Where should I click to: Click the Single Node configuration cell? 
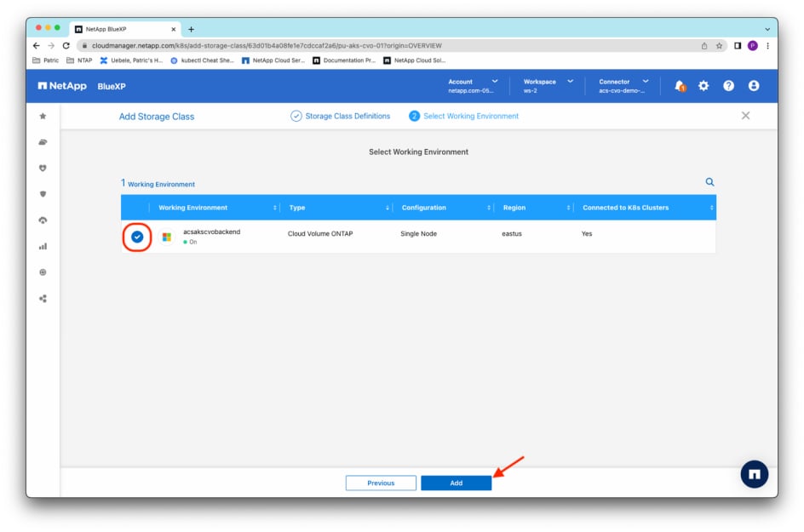click(x=418, y=234)
